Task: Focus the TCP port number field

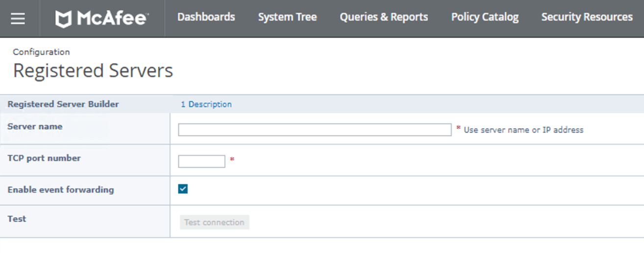Action: [x=201, y=161]
